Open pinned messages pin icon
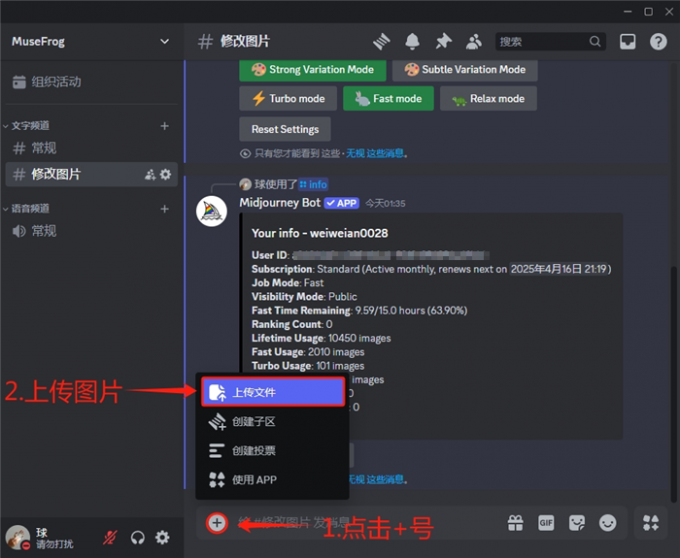 coord(443,42)
